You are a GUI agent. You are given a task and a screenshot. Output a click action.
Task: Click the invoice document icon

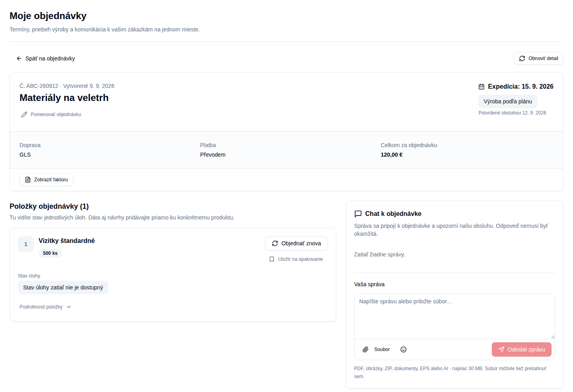(28, 180)
